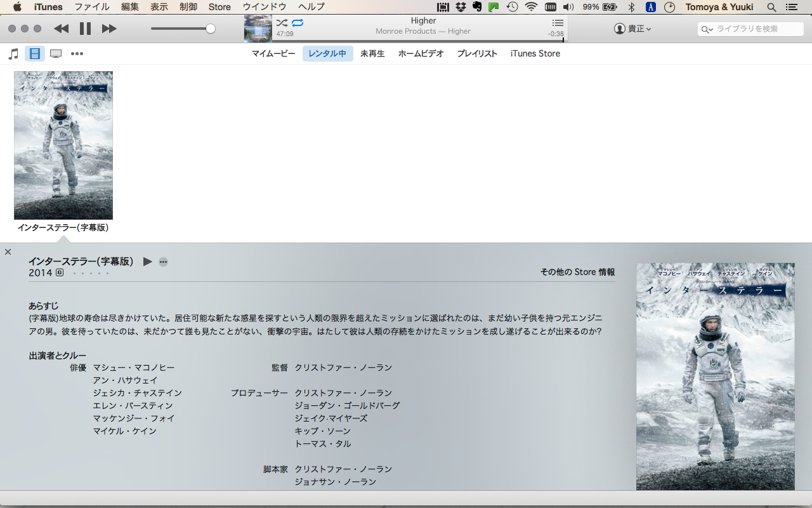Image resolution: width=812 pixels, height=508 pixels.
Task: Click producer トーマス・タル
Action: 322,444
